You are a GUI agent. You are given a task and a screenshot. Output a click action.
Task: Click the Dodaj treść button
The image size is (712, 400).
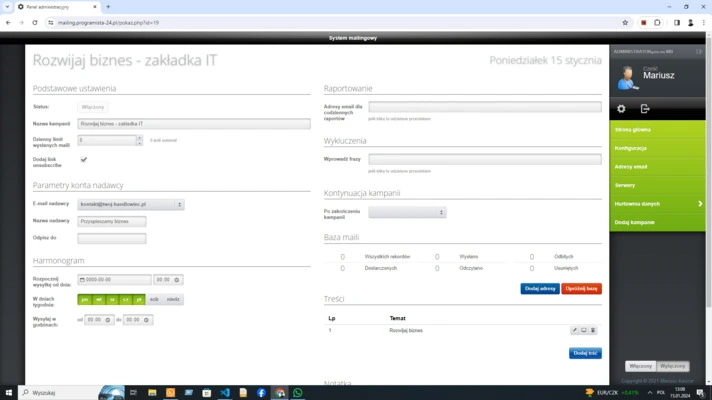click(x=585, y=353)
